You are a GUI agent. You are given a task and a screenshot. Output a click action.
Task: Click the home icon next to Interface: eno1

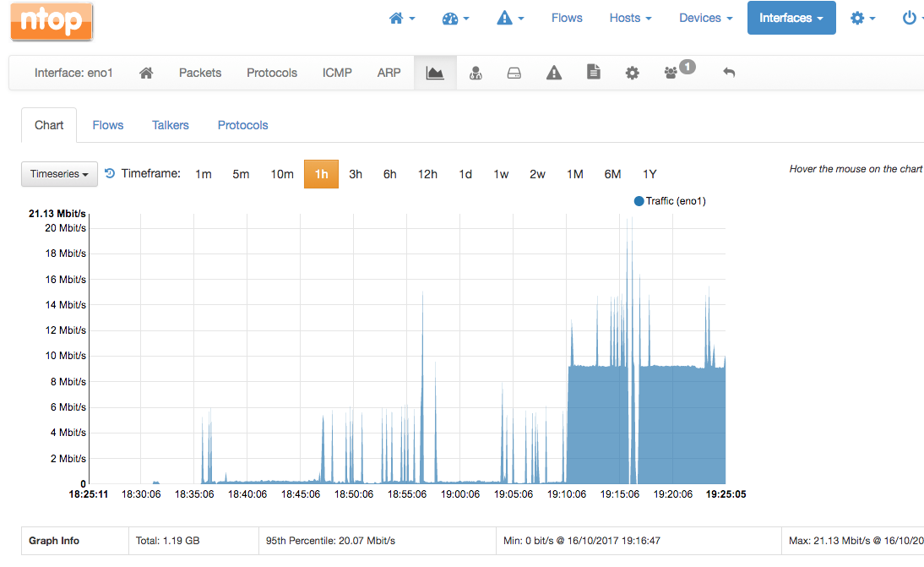tap(145, 73)
